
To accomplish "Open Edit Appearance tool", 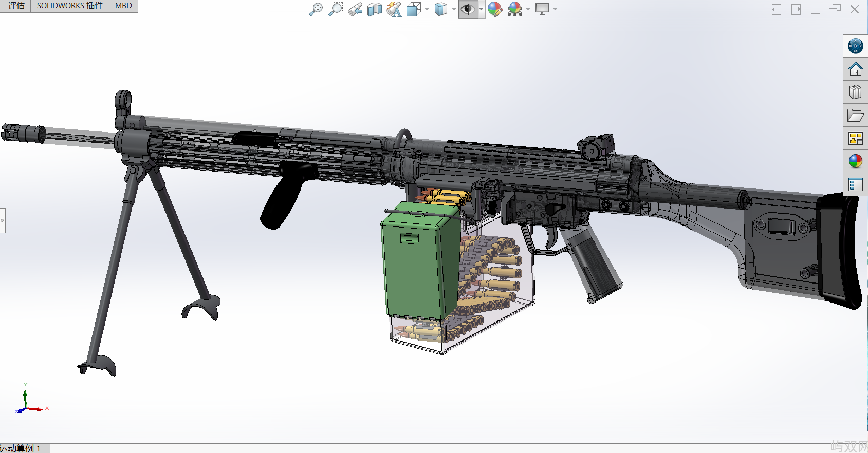I will (495, 9).
